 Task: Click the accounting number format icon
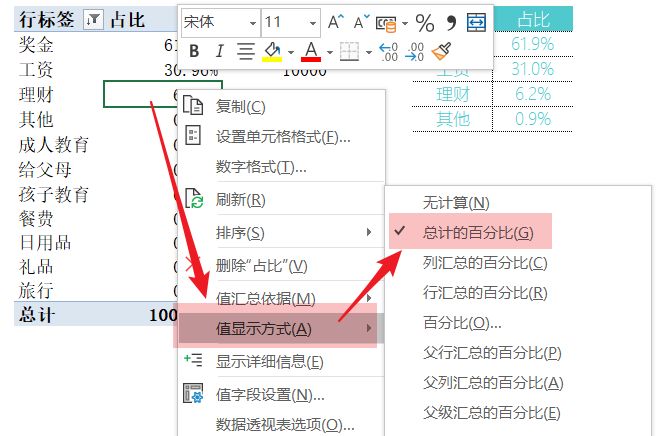point(386,23)
